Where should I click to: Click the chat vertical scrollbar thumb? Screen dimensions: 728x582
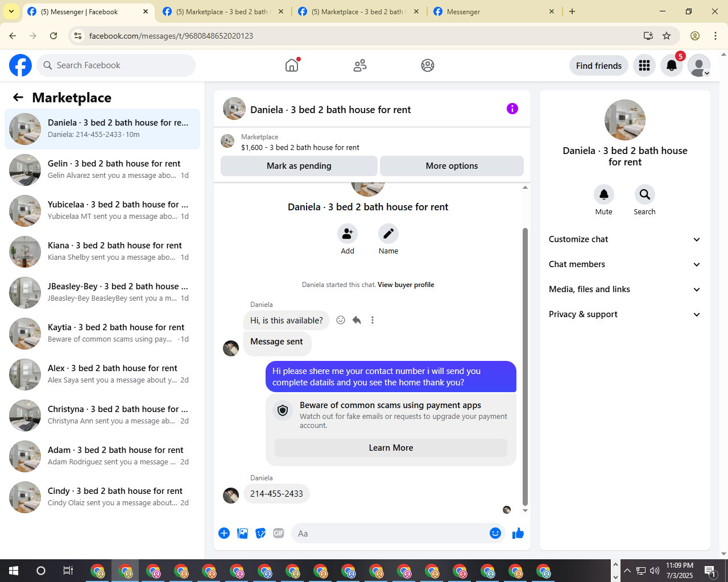click(525, 367)
